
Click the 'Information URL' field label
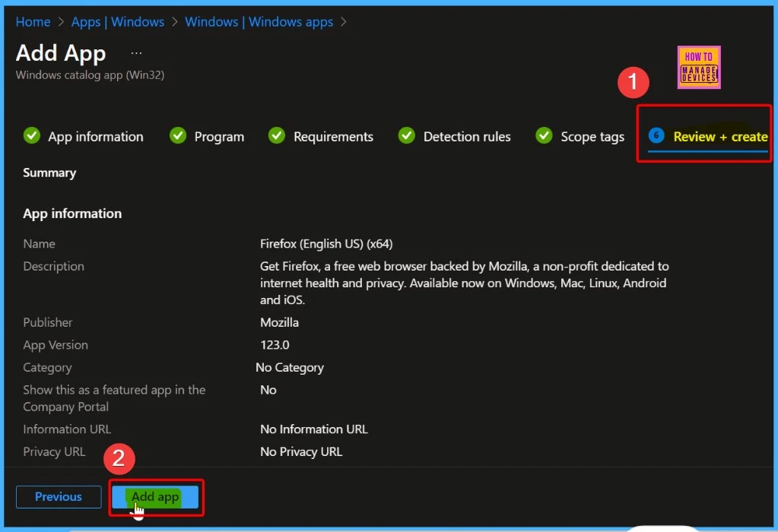[x=67, y=429]
